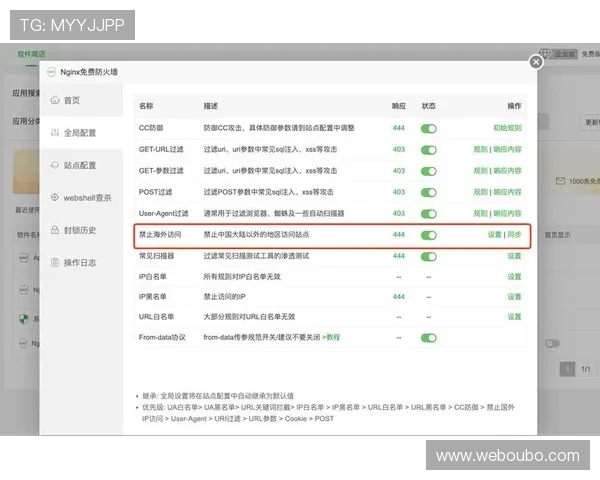
Task: Open 规则 link for GET-URL过滤
Action: [481, 149]
